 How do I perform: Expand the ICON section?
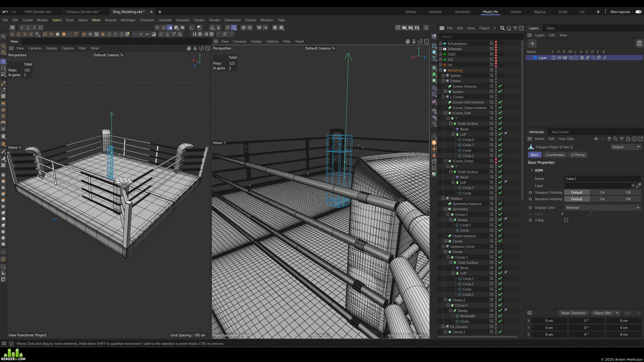pos(532,170)
